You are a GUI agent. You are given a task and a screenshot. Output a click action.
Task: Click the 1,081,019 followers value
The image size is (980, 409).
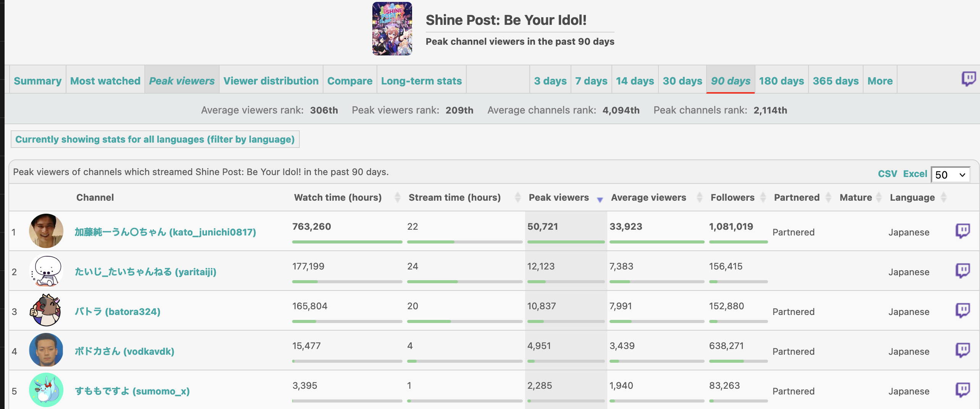coord(731,226)
